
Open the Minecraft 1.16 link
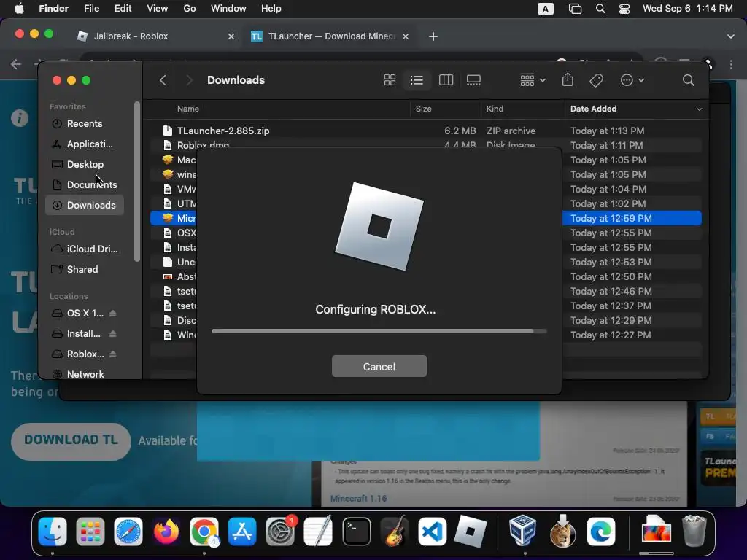point(358,499)
